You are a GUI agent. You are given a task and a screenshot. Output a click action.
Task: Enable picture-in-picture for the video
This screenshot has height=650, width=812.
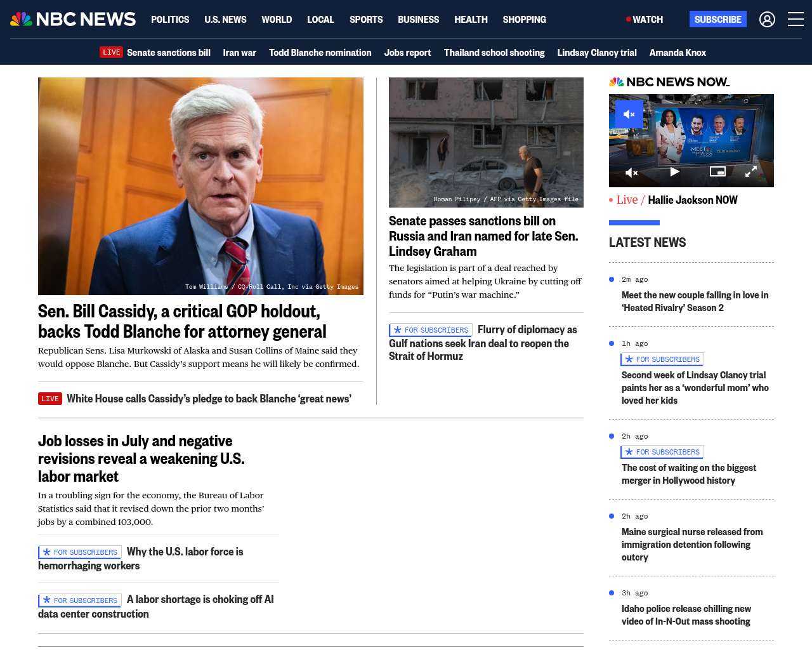(717, 171)
